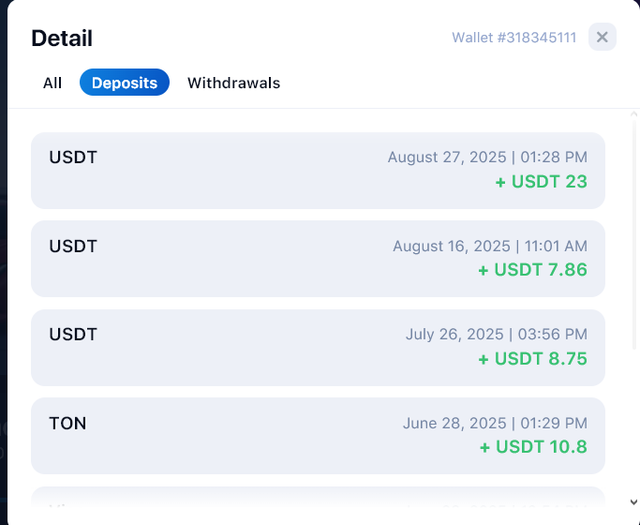Click the scroll up arrow of the list
This screenshot has width=640, height=525.
pyautogui.click(x=633, y=114)
